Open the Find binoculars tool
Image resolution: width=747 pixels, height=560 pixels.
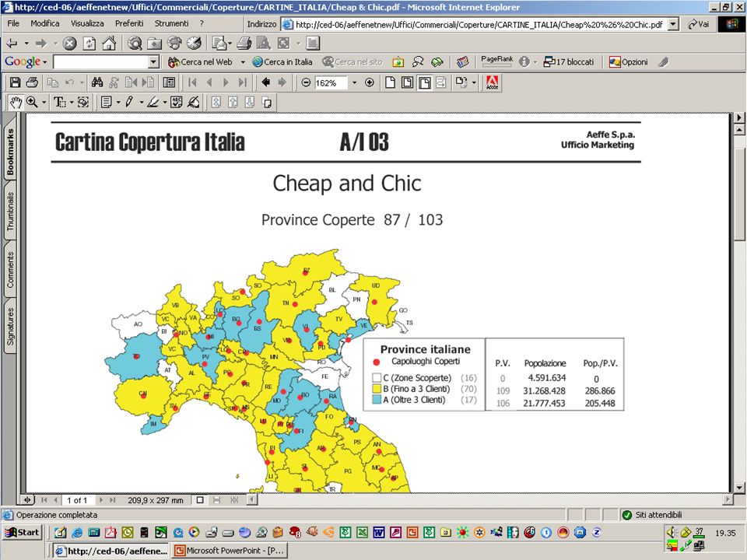(x=97, y=82)
